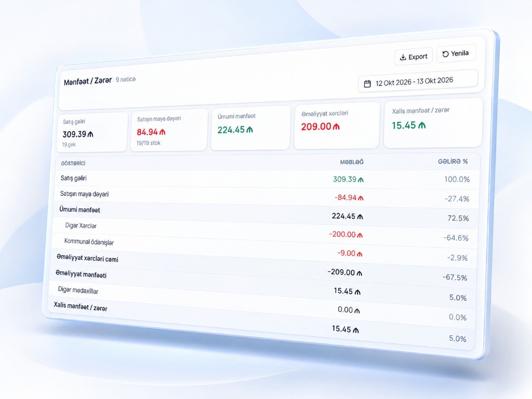Click the '19/19 stok' text
Image resolution: width=532 pixels, height=399 pixels.
[x=148, y=143]
